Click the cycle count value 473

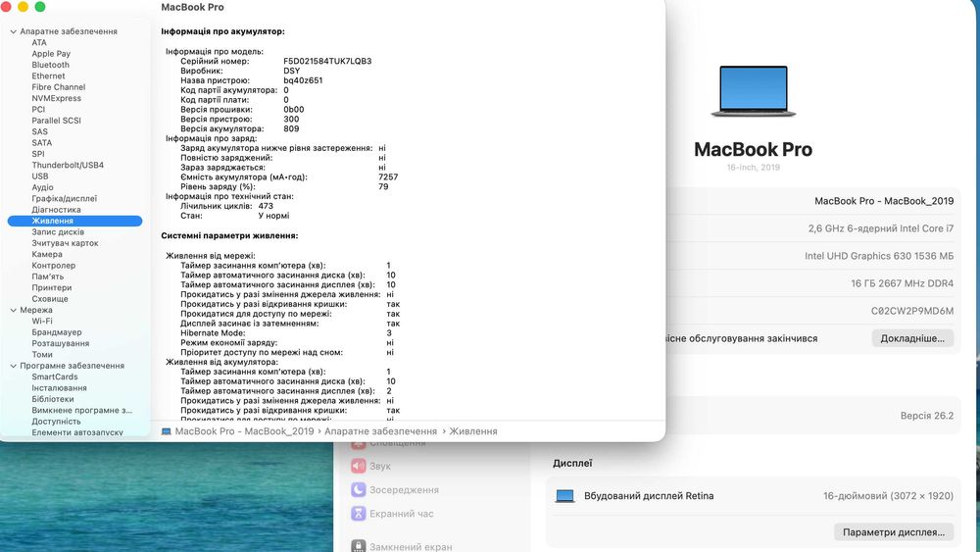coord(266,206)
